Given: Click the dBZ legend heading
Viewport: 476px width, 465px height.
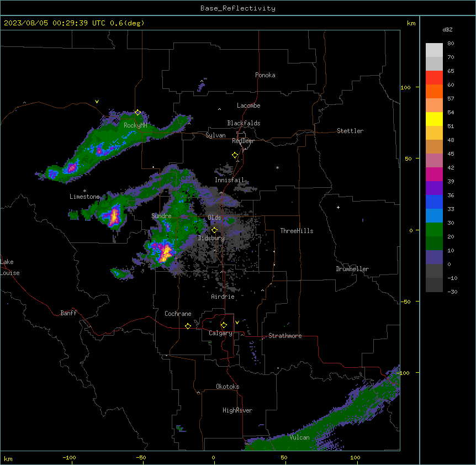Looking at the screenshot, I should coord(447,30).
